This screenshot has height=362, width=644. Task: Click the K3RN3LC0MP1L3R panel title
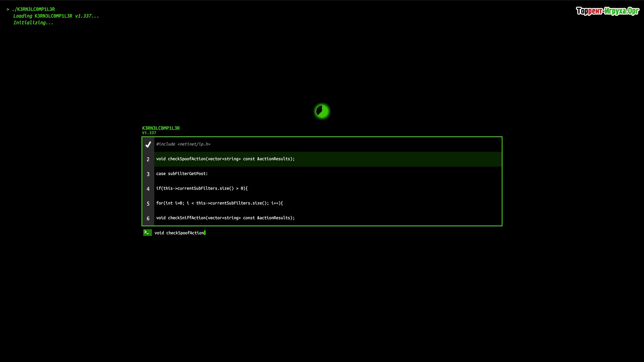pos(161,128)
